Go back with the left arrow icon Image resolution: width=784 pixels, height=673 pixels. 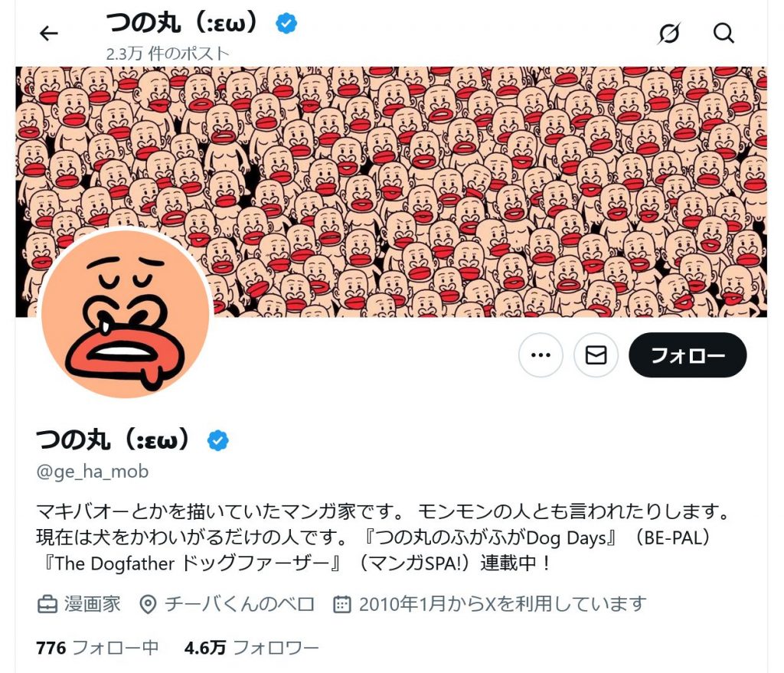(x=48, y=34)
